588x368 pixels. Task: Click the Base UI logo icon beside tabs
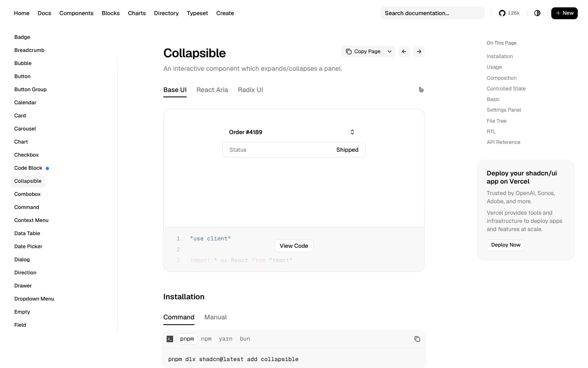pos(421,90)
